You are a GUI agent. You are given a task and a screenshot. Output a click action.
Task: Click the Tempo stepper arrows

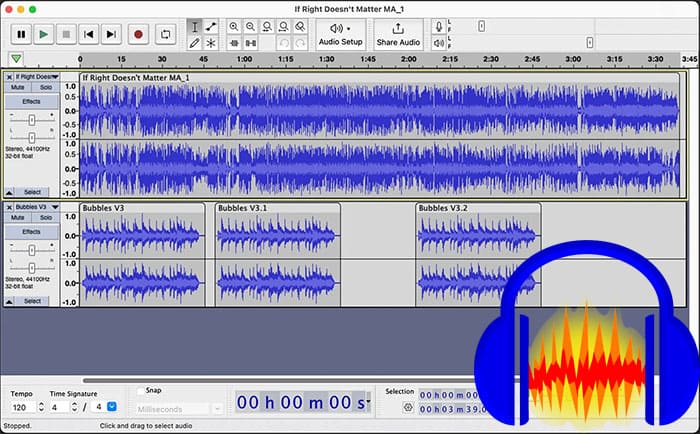[x=41, y=407]
